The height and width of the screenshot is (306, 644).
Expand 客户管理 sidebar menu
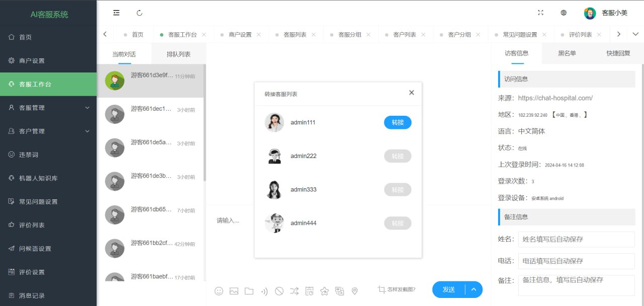tap(48, 131)
